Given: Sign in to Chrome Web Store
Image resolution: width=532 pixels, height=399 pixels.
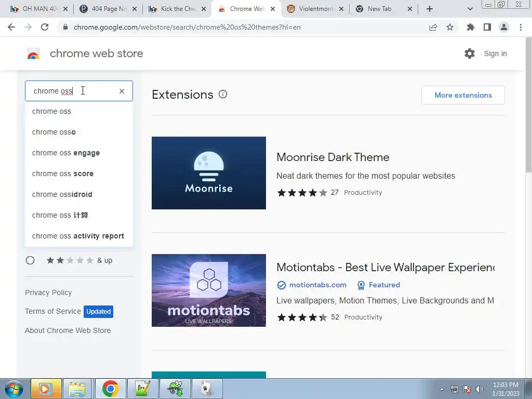Looking at the screenshot, I should (x=495, y=54).
